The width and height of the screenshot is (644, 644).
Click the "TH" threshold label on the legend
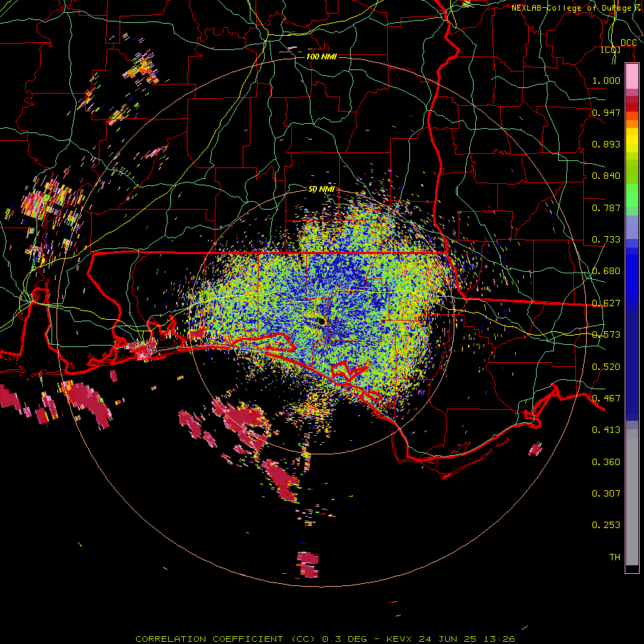point(615,557)
